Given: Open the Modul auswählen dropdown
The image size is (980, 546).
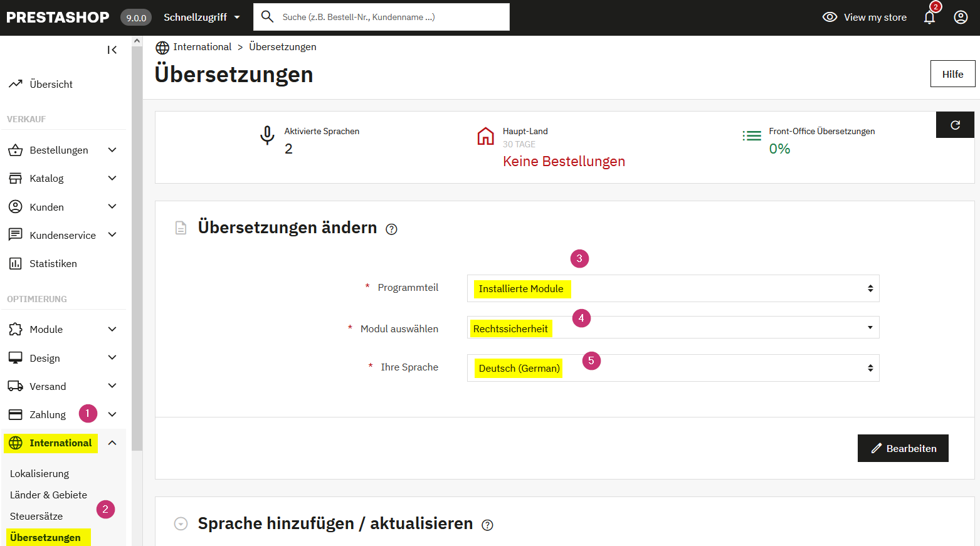Looking at the screenshot, I should coord(673,328).
